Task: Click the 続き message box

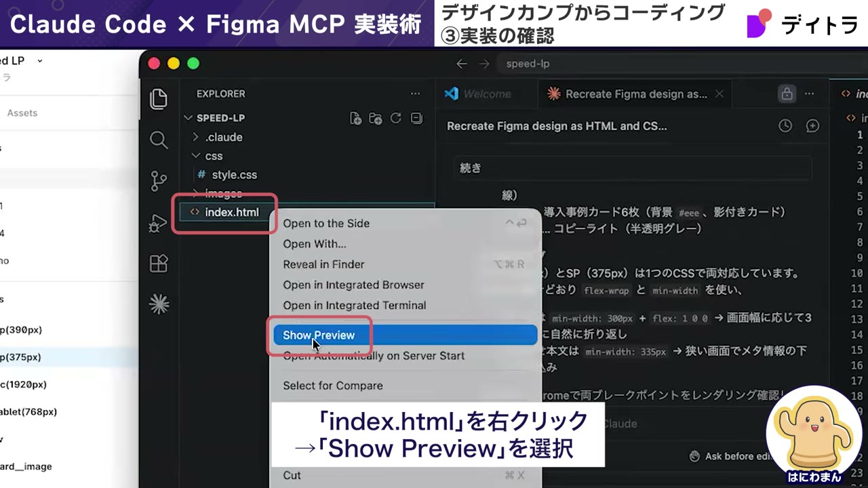Action: [633, 167]
